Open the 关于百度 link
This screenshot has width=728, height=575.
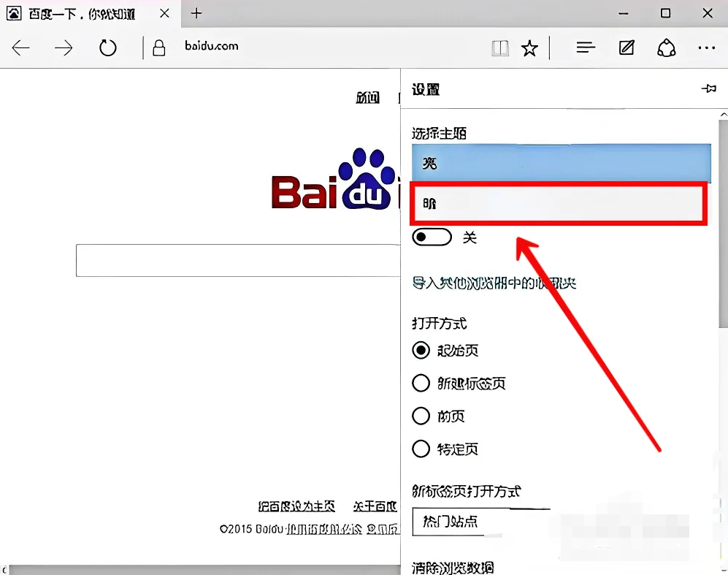point(375,506)
